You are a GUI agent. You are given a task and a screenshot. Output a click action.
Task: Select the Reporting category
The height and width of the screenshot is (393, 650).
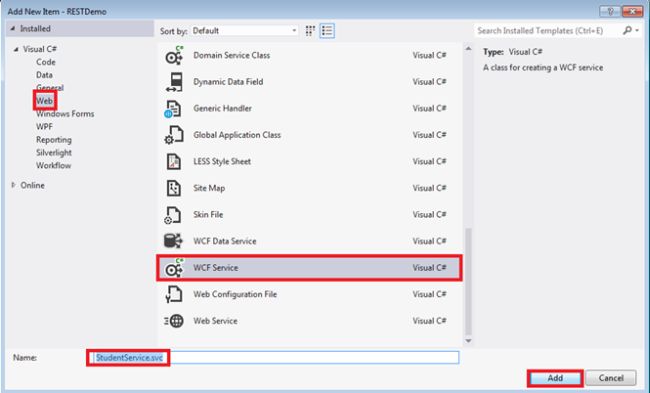tap(54, 140)
